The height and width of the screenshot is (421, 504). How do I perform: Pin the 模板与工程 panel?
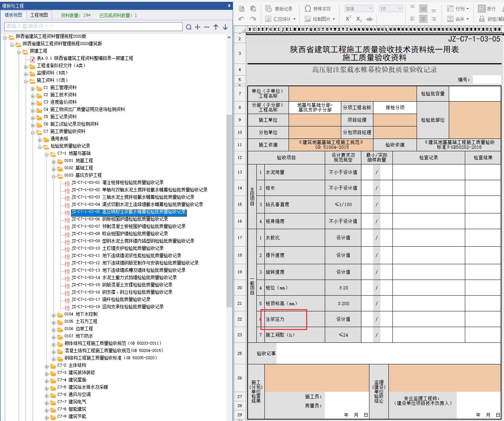(229, 5)
